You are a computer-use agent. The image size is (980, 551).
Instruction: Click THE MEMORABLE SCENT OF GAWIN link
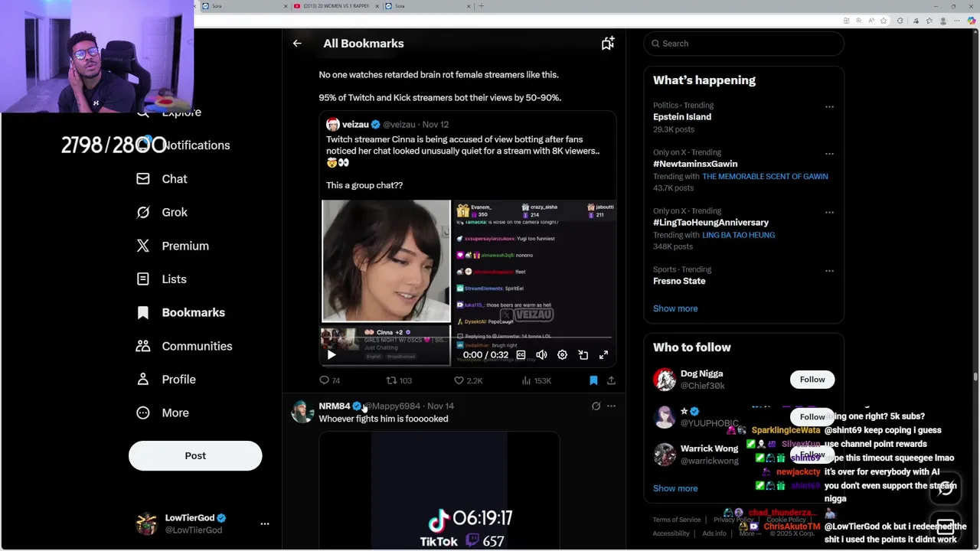point(765,177)
